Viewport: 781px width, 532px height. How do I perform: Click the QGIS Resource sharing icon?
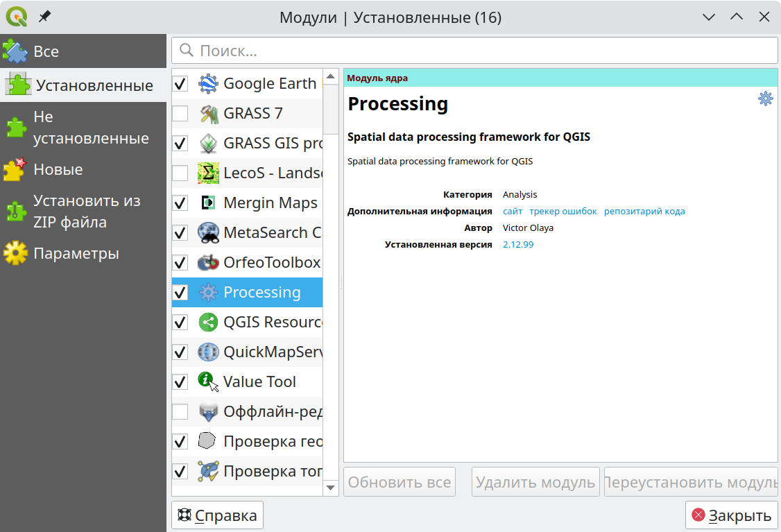(208, 323)
